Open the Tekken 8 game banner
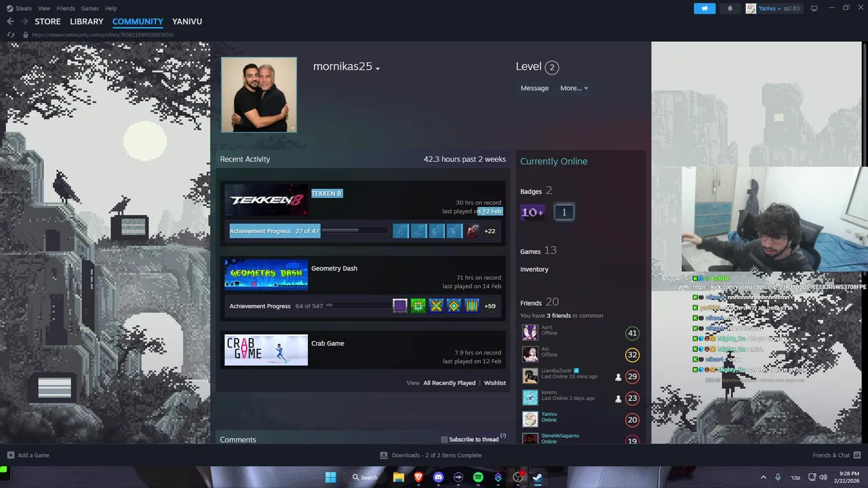This screenshot has width=868, height=488. pyautogui.click(x=267, y=200)
